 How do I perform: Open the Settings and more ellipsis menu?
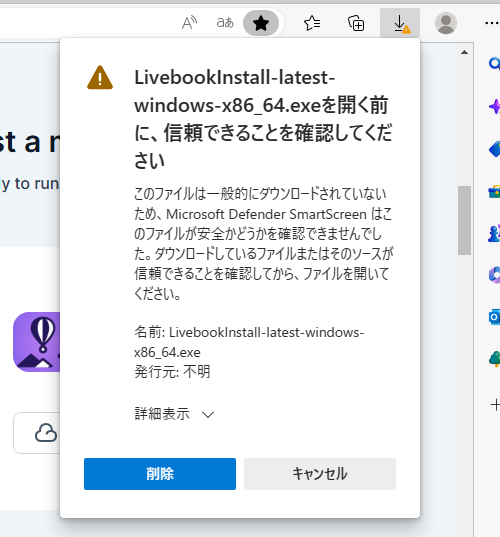(x=492, y=23)
